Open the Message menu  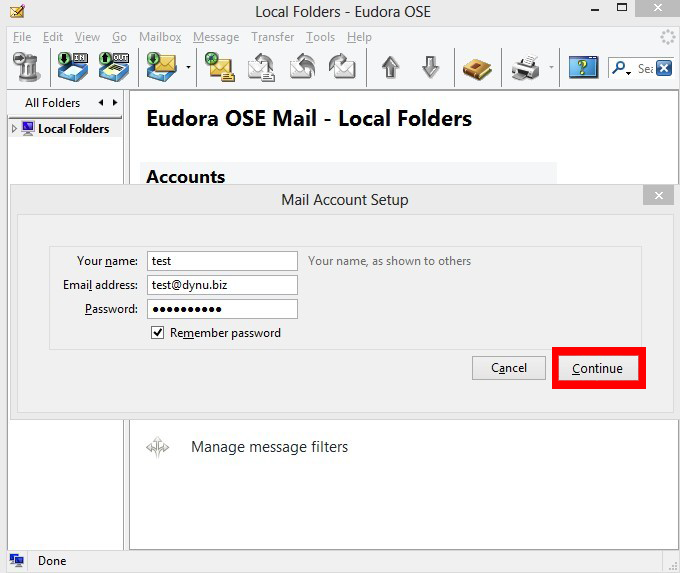[216, 37]
